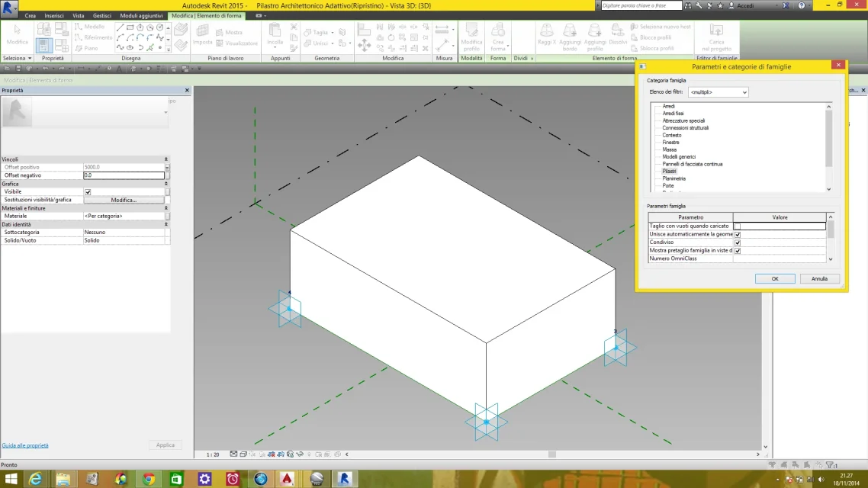Select the Modifica arrow tool
This screenshot has height=488, width=868.
pos(17,34)
